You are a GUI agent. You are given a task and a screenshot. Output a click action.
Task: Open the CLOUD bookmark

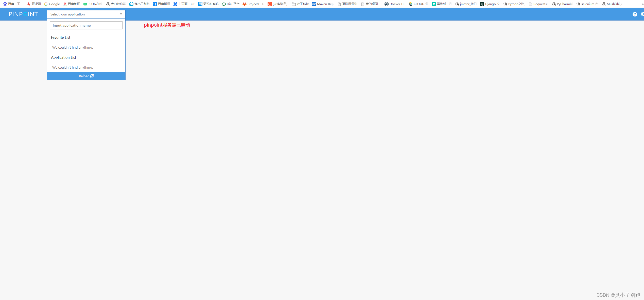coord(418,4)
